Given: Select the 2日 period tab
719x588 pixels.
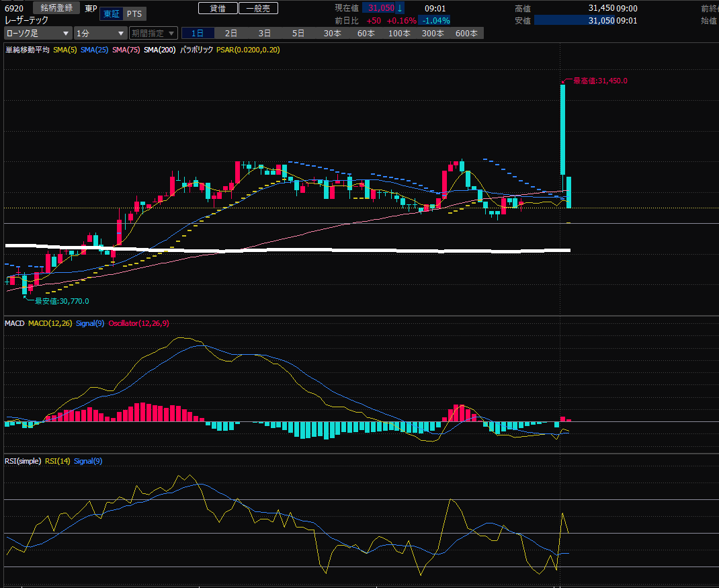Looking at the screenshot, I should pos(231,33).
